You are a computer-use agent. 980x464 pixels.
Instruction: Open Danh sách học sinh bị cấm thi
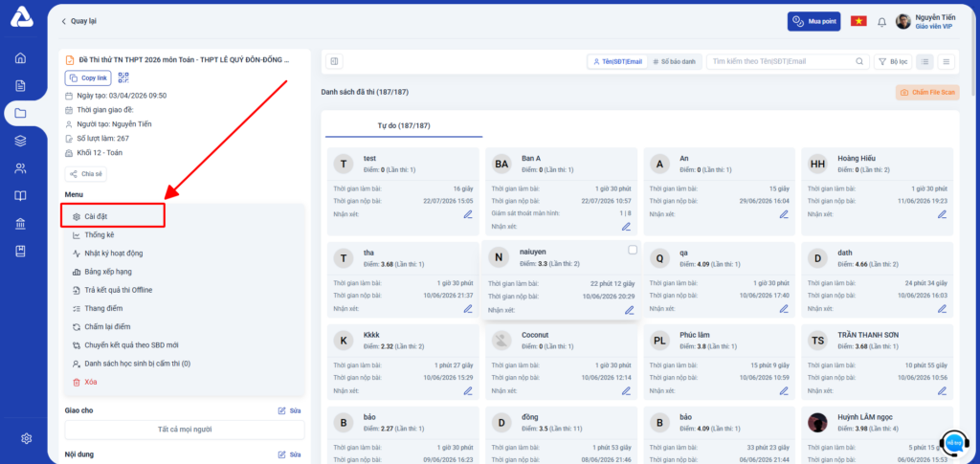(138, 364)
